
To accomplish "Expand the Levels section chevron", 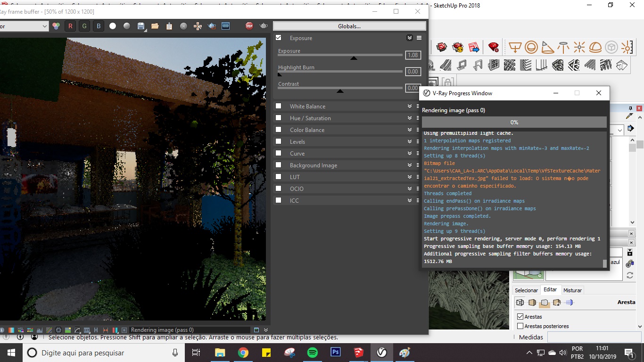I will [x=410, y=141].
